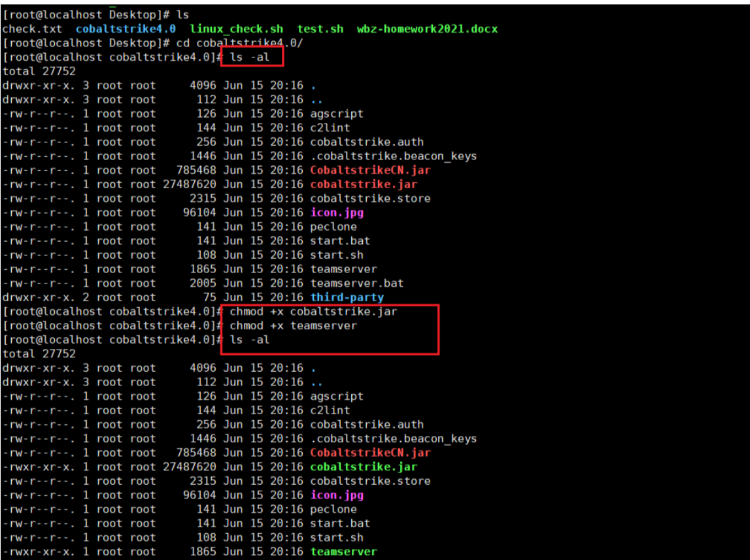Click "cobaltstrike.store" in the listing before chmod
The height and width of the screenshot is (560, 750).
[x=370, y=199]
